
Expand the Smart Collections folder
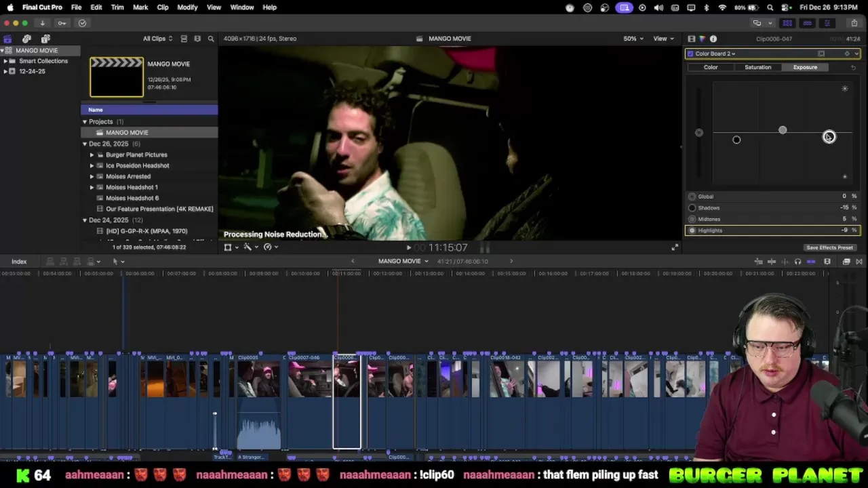click(5, 61)
